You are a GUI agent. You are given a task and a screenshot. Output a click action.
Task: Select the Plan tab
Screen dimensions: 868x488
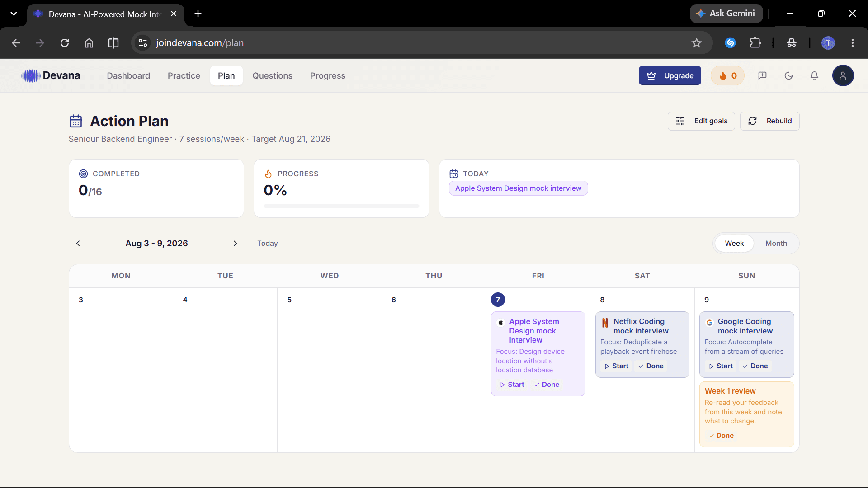(226, 75)
